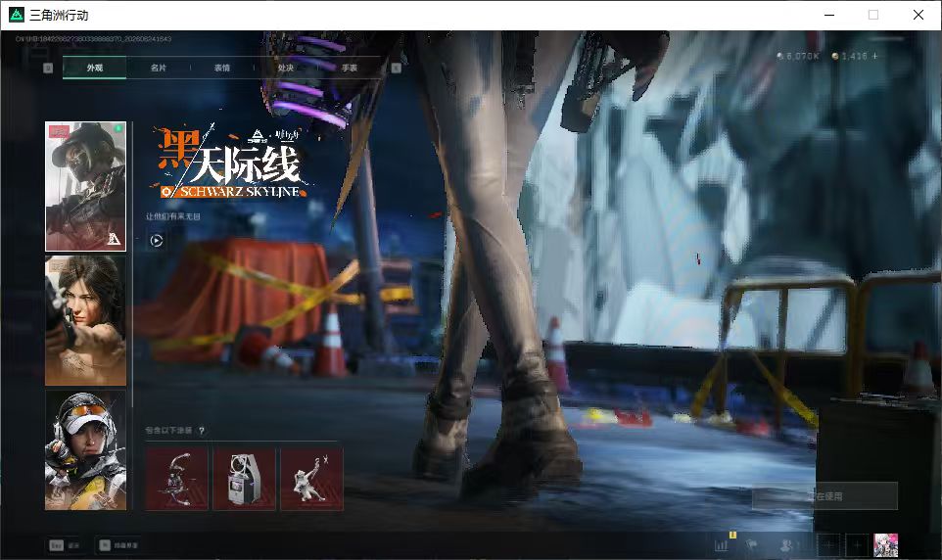Click the 在使用 status button
Screen dimensions: 942x560
(x=824, y=496)
